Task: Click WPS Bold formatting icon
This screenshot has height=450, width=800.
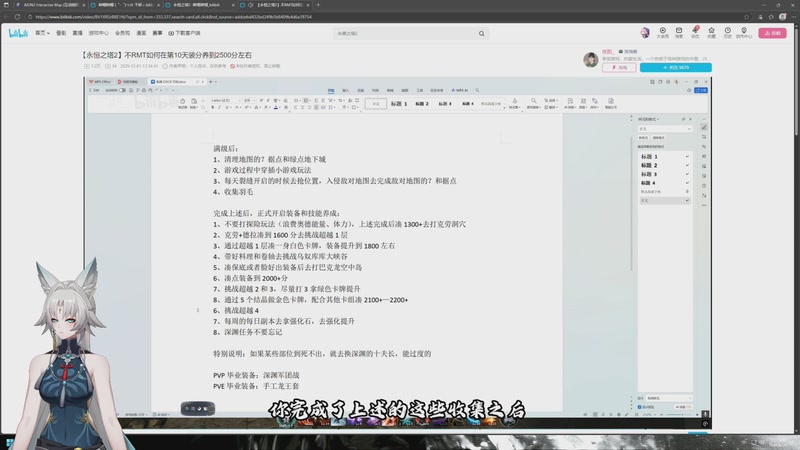Action: point(213,108)
